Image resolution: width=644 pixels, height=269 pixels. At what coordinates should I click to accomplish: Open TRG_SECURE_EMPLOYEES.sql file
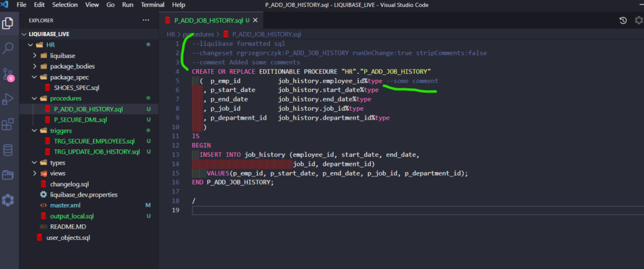pos(89,141)
